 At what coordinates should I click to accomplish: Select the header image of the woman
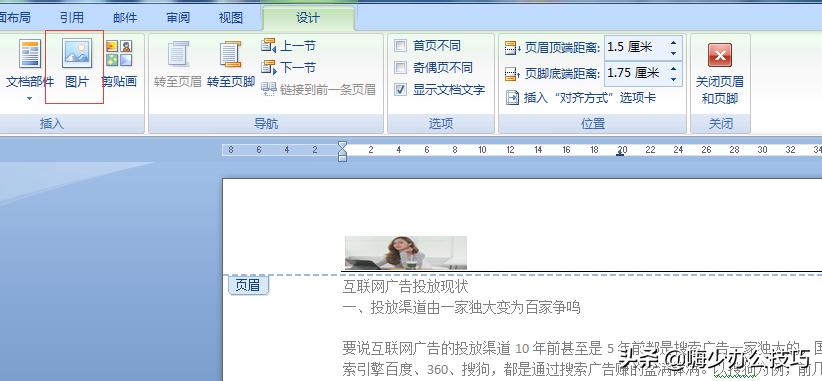click(406, 253)
